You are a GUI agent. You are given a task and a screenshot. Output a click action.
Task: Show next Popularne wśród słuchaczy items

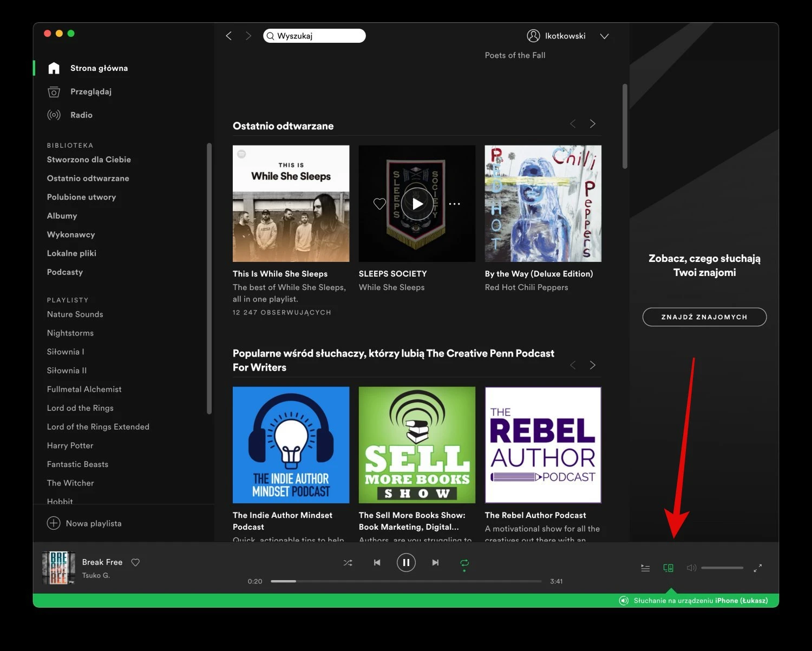pyautogui.click(x=592, y=365)
